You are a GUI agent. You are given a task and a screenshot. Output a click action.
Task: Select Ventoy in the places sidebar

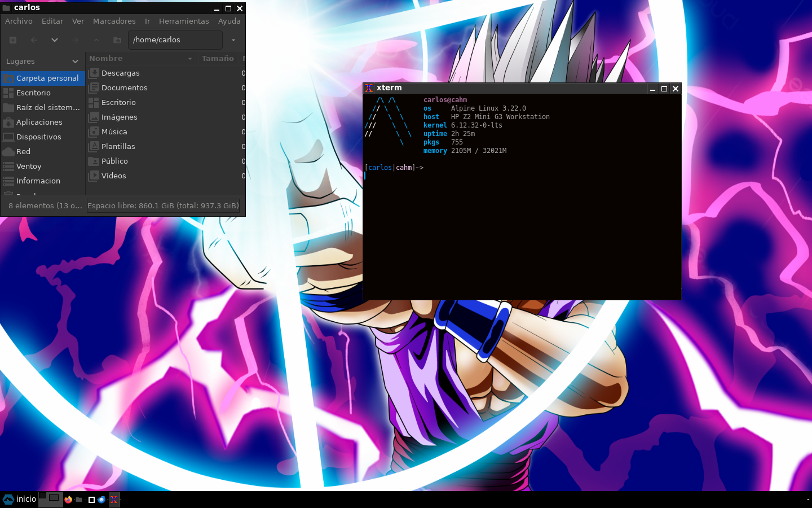click(29, 167)
